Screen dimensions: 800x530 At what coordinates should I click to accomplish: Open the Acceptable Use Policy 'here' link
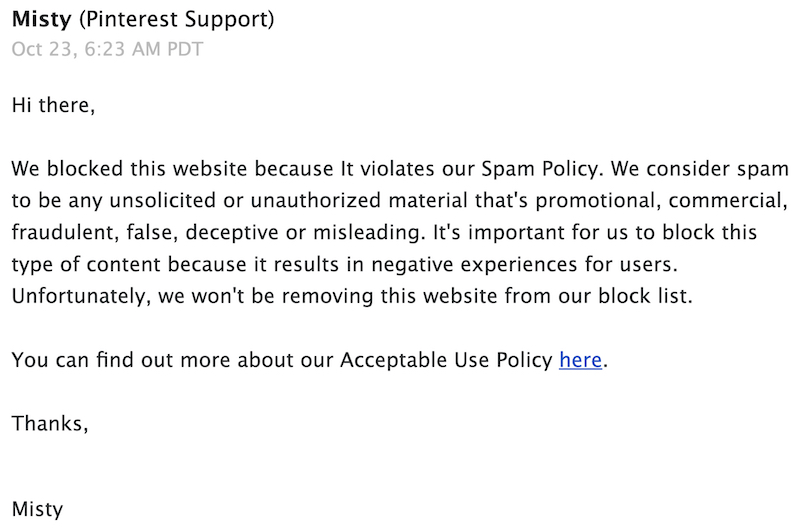point(580,360)
